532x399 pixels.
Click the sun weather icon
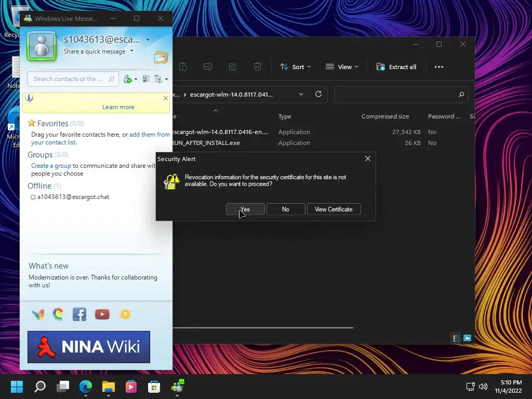(125, 314)
